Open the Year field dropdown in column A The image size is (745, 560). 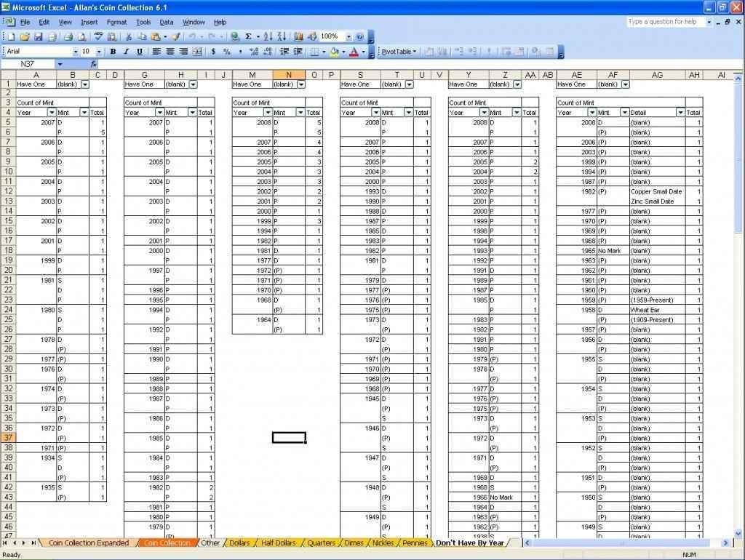point(52,113)
